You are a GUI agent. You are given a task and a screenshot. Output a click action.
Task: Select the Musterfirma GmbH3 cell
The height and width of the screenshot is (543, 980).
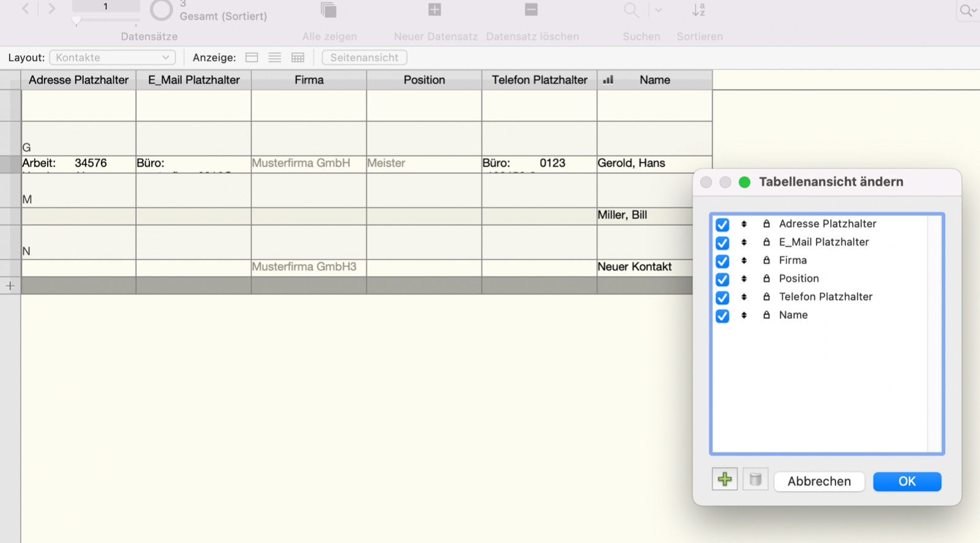309,268
